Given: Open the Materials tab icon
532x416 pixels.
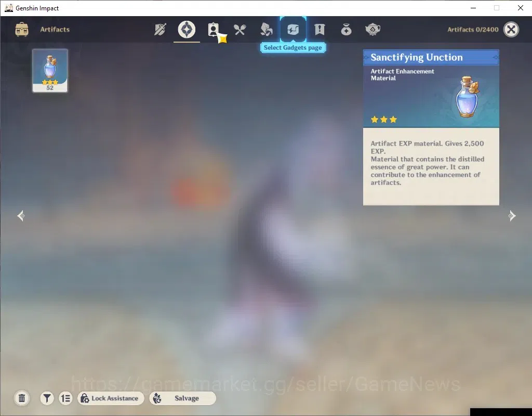Looking at the screenshot, I should tap(267, 30).
